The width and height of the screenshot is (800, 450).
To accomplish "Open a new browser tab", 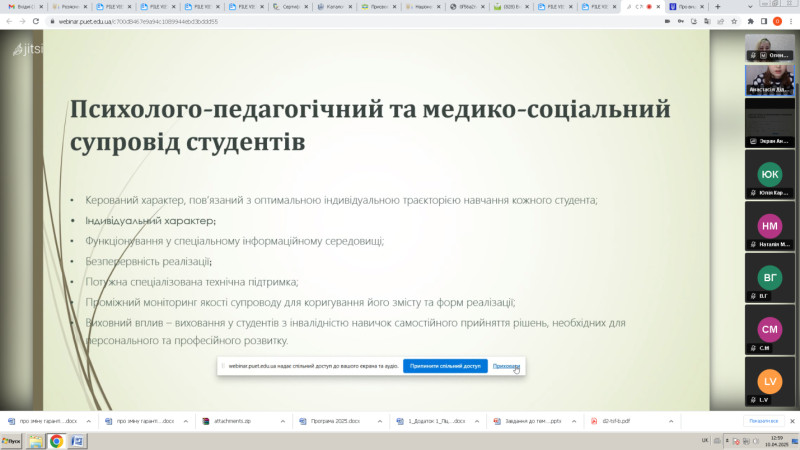I will [x=717, y=6].
